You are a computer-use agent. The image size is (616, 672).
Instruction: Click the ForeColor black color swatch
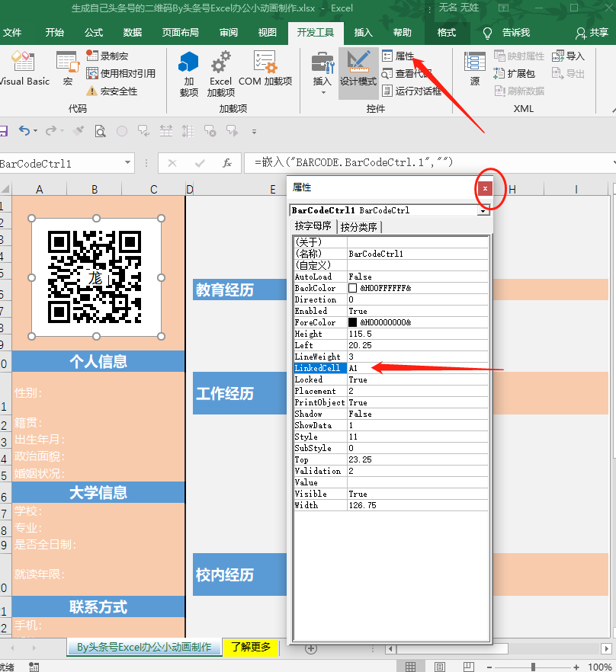[353, 322]
